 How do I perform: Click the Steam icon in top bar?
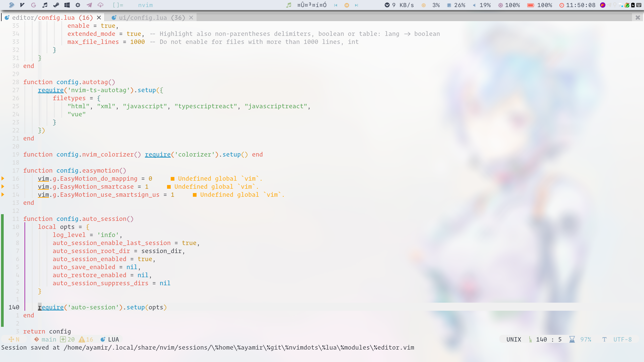56,5
